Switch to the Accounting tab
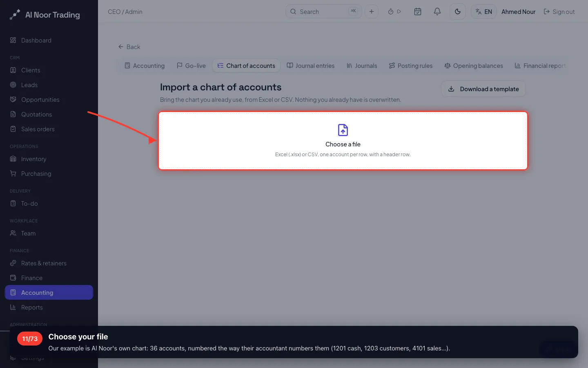The width and height of the screenshot is (588, 368). pyautogui.click(x=145, y=66)
